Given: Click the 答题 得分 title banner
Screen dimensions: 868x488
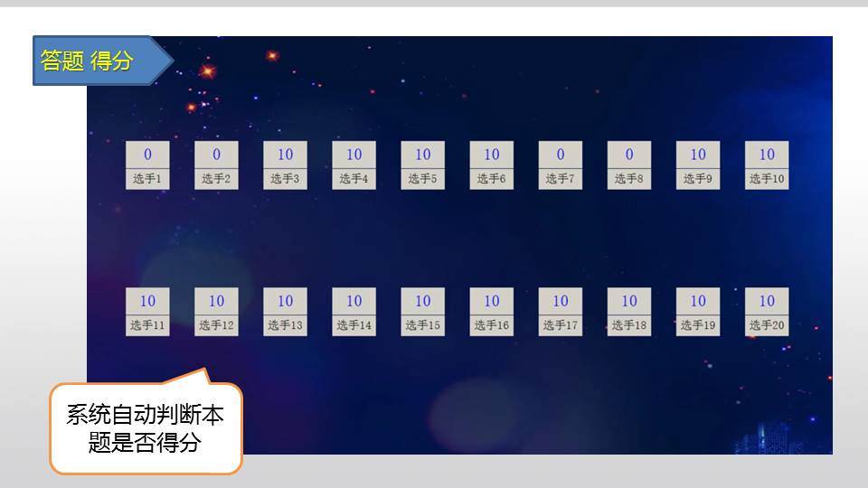Looking at the screenshot, I should tap(103, 61).
